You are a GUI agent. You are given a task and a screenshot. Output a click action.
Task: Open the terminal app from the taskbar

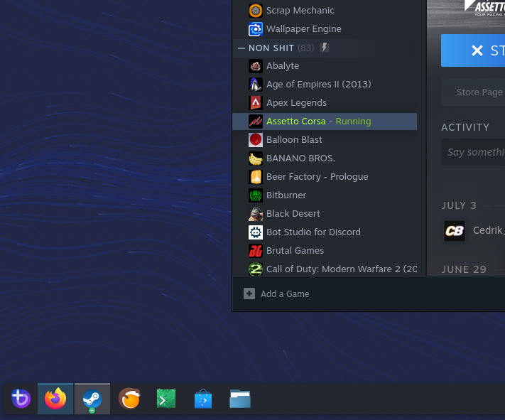[166, 399]
